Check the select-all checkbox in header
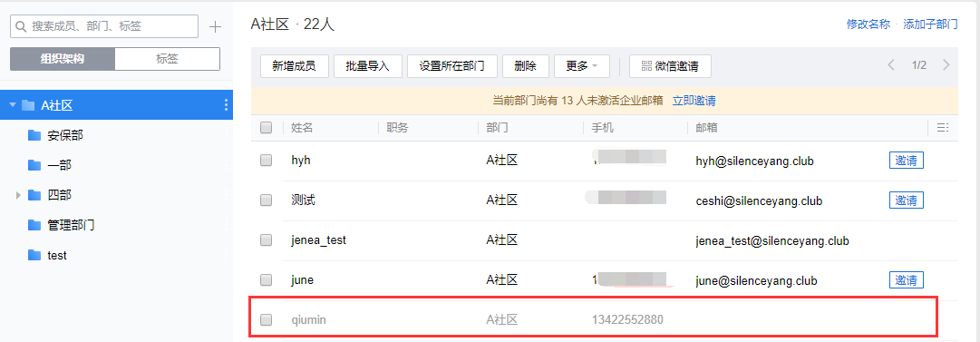 (x=267, y=128)
